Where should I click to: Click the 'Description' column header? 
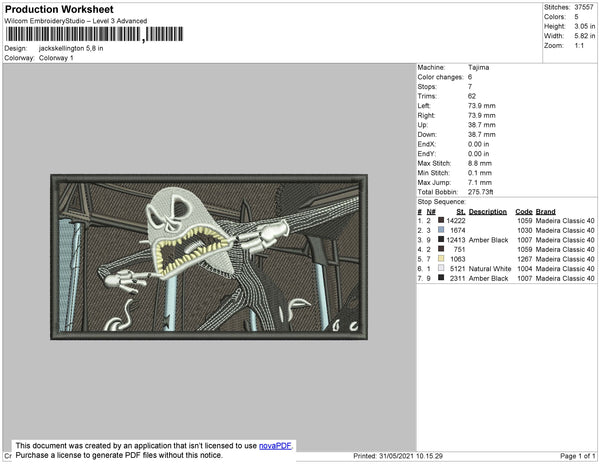pos(488,212)
